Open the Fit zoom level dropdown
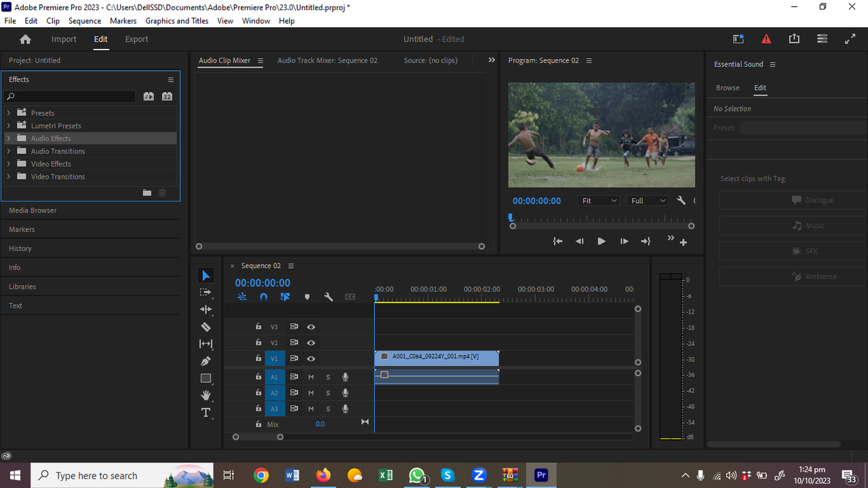 click(x=599, y=201)
